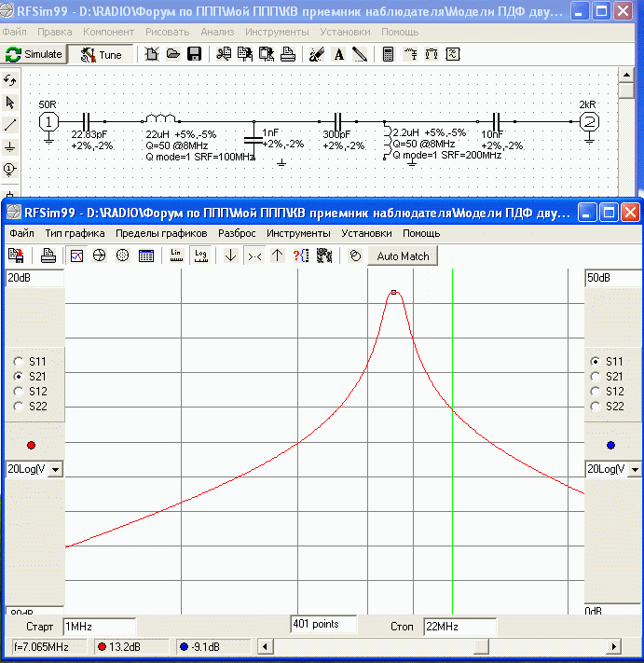Screen dimensions: 644x663
Task: Select the pencil drawing tool
Action: tap(360, 54)
